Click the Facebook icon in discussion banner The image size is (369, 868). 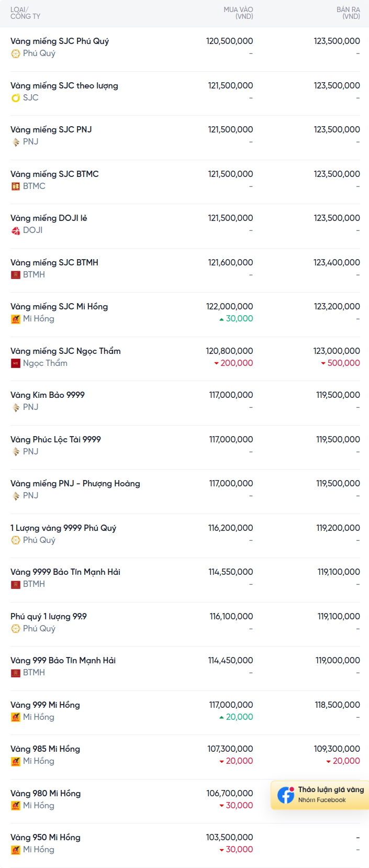286,795
